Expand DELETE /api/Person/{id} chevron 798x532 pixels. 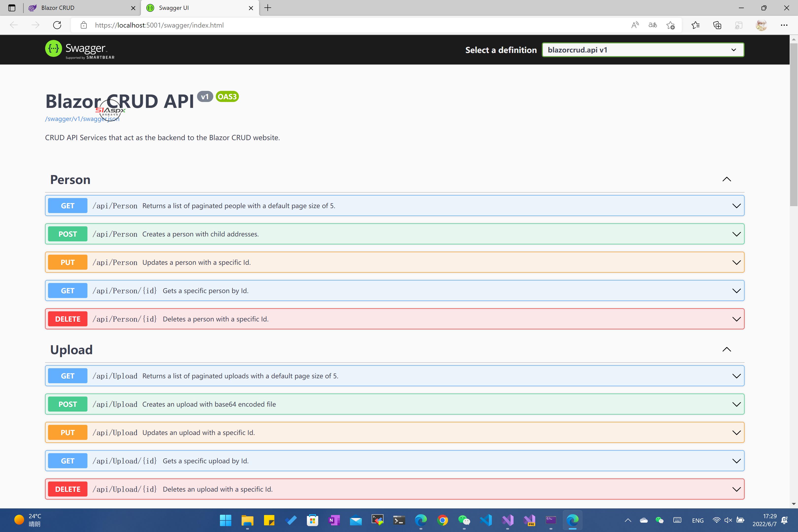pyautogui.click(x=736, y=319)
